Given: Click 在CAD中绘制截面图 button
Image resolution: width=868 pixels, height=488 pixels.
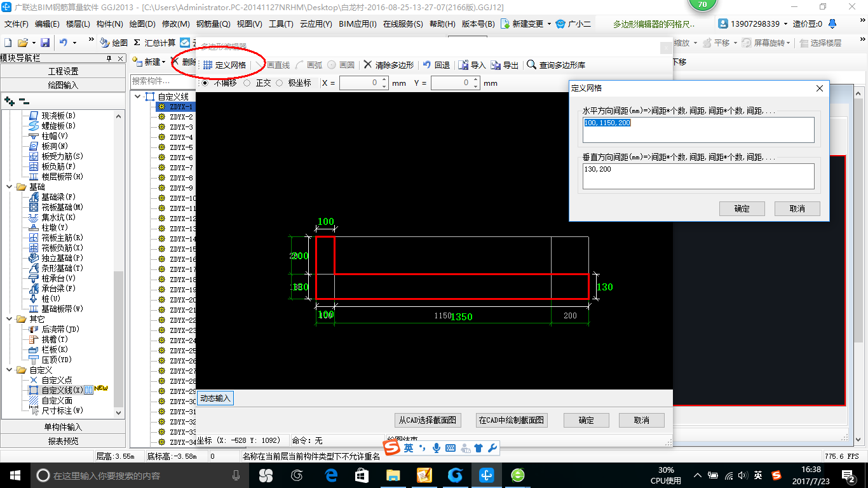Looking at the screenshot, I should (x=511, y=420).
